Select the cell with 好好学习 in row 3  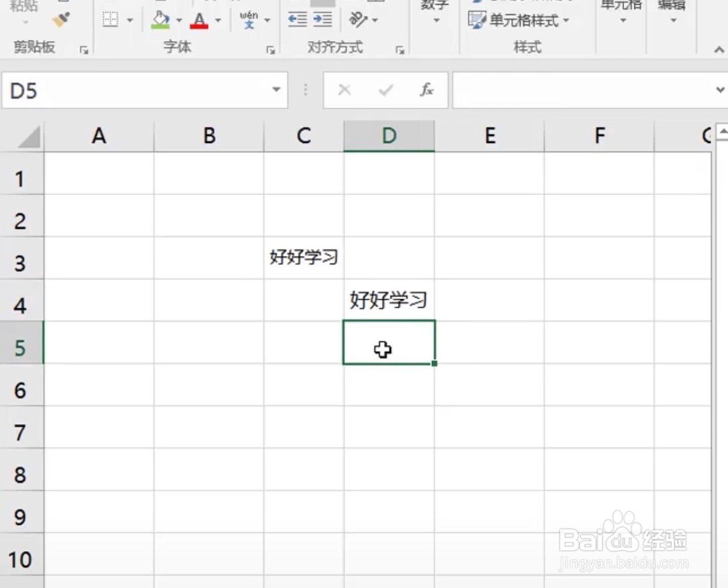(x=303, y=258)
